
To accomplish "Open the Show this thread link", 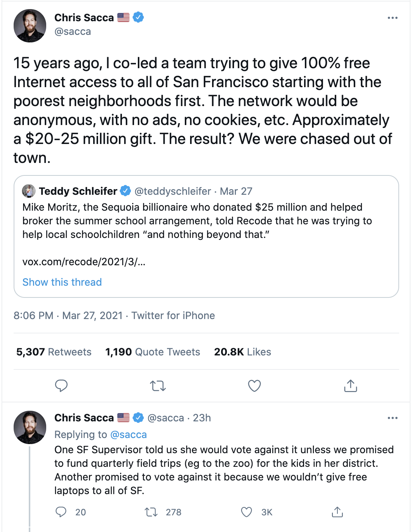I will pyautogui.click(x=62, y=282).
